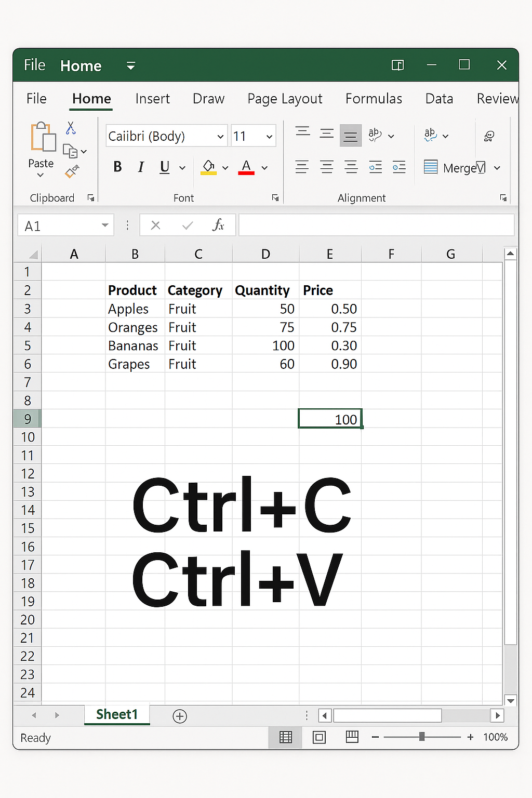This screenshot has height=798, width=532.
Task: Open Wrap Text dropdown arrow
Action: click(x=445, y=136)
